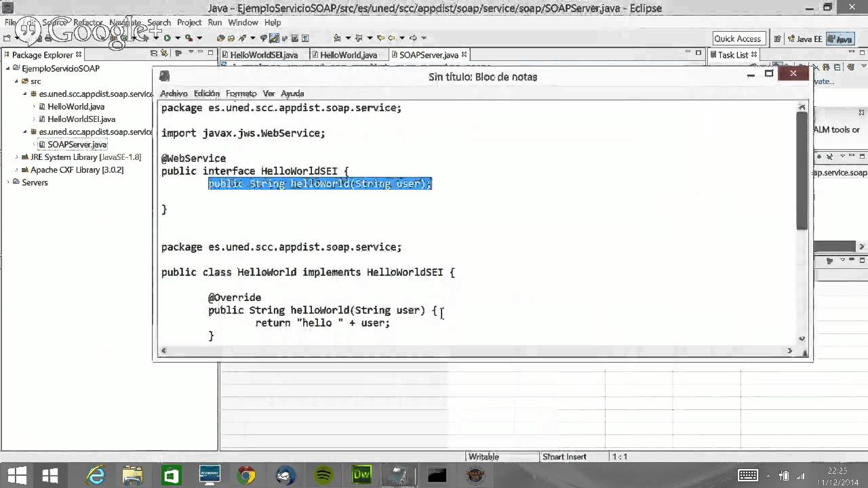The height and width of the screenshot is (488, 868).
Task: Switch to SOAPServer.java editor tab
Action: pos(429,55)
